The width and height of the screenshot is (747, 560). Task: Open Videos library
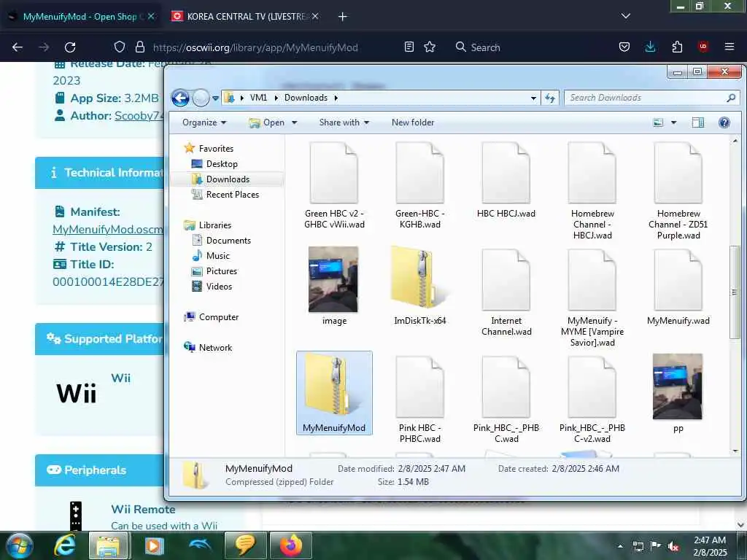[x=212, y=286]
